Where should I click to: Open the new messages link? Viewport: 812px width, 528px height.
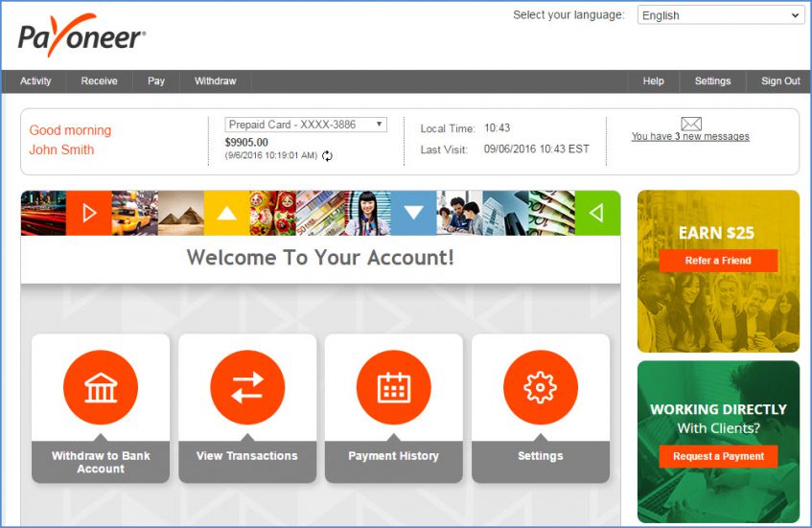(690, 137)
